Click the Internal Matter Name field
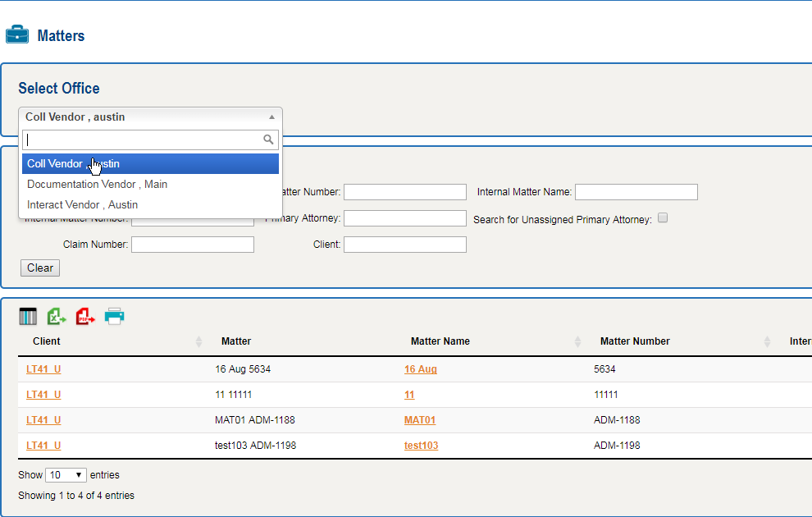This screenshot has width=812, height=517. pyautogui.click(x=636, y=192)
